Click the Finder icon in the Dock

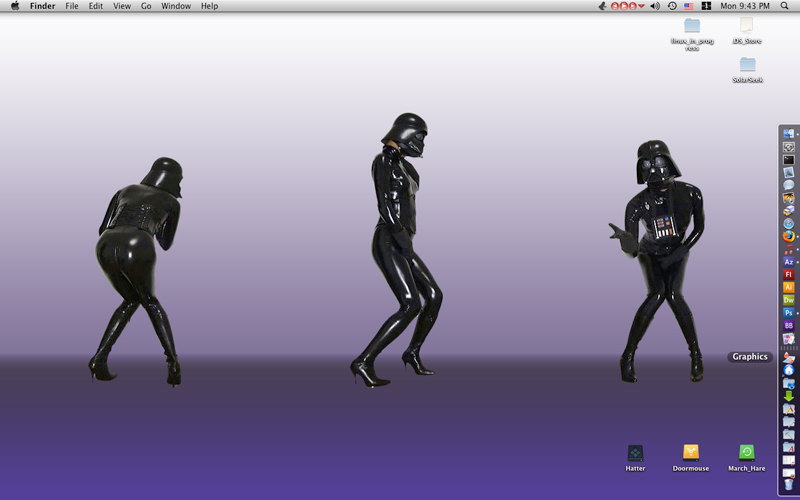click(x=788, y=134)
